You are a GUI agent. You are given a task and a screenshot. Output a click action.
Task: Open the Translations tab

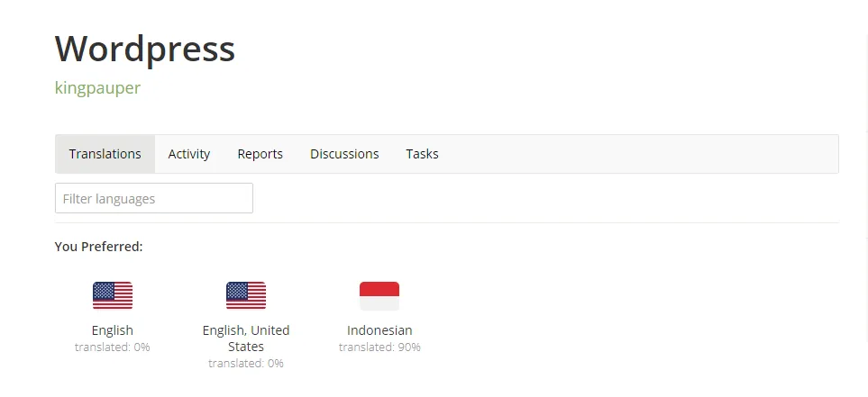(105, 154)
